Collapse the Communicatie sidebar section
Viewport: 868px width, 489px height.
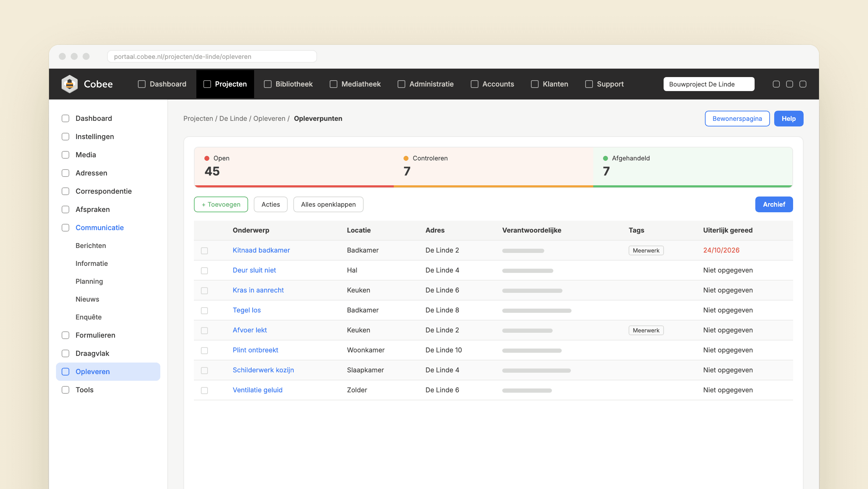point(99,228)
